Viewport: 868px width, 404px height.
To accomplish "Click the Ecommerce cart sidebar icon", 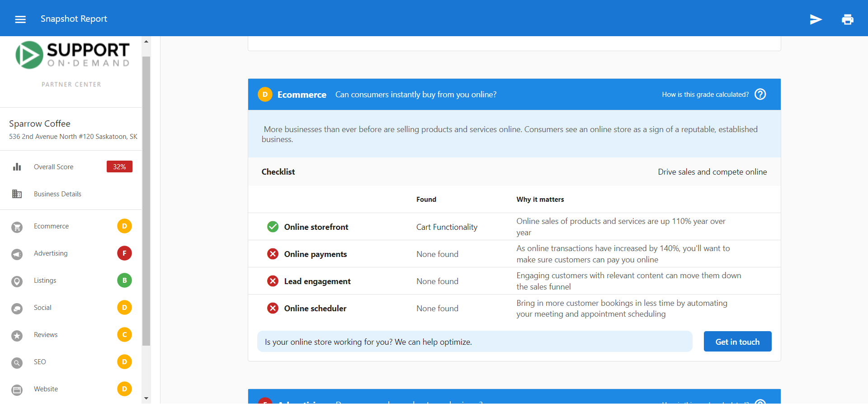I will tap(17, 227).
